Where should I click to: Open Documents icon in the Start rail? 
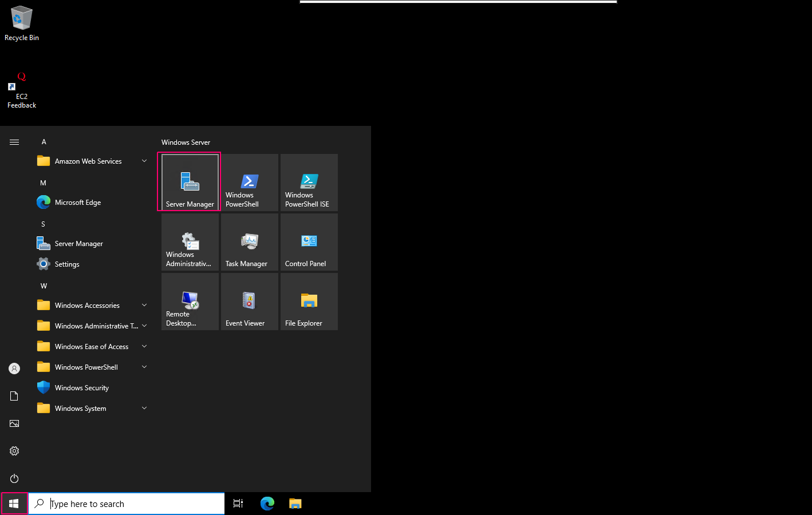[14, 396]
